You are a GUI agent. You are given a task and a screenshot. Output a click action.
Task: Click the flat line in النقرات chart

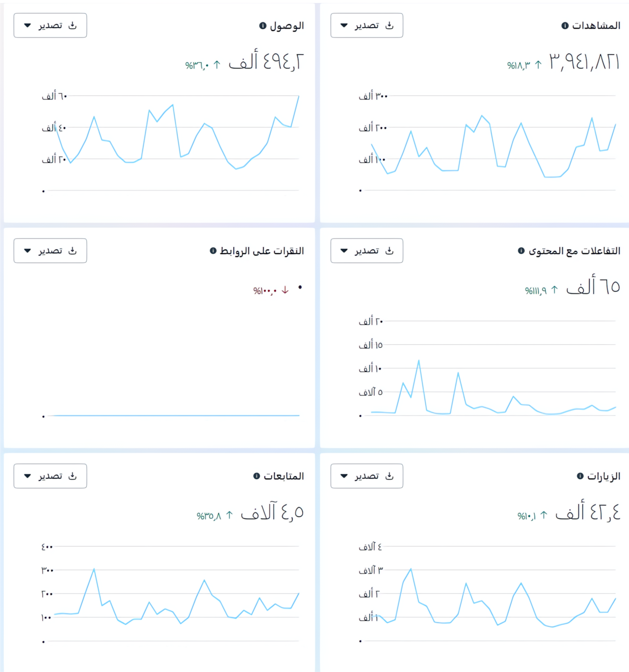pos(176,415)
